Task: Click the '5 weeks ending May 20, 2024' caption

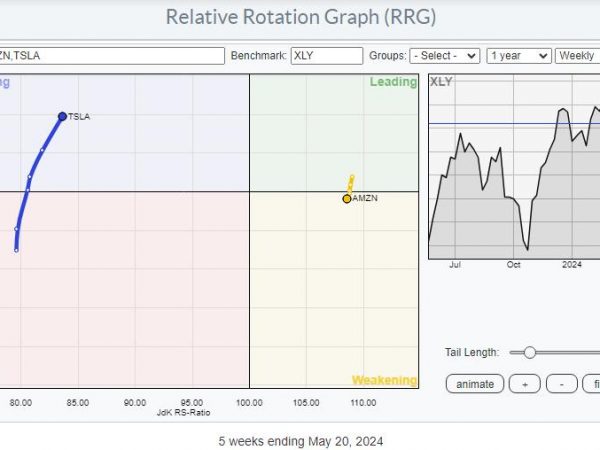Action: (301, 441)
